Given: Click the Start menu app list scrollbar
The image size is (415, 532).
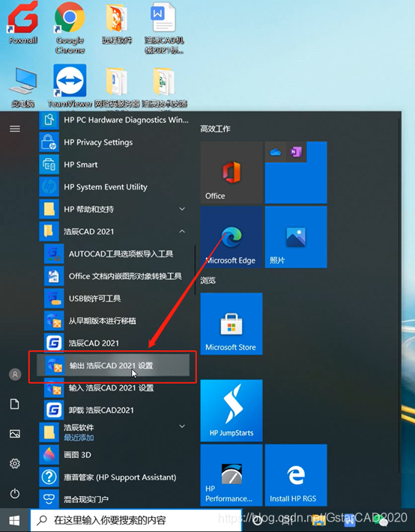Looking at the screenshot, I should click(x=195, y=269).
